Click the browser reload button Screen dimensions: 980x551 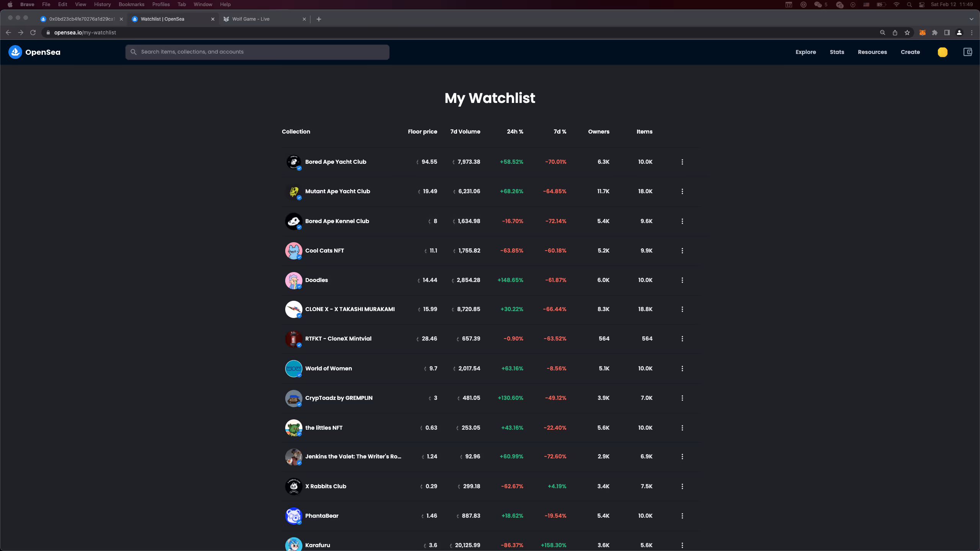[x=33, y=33]
